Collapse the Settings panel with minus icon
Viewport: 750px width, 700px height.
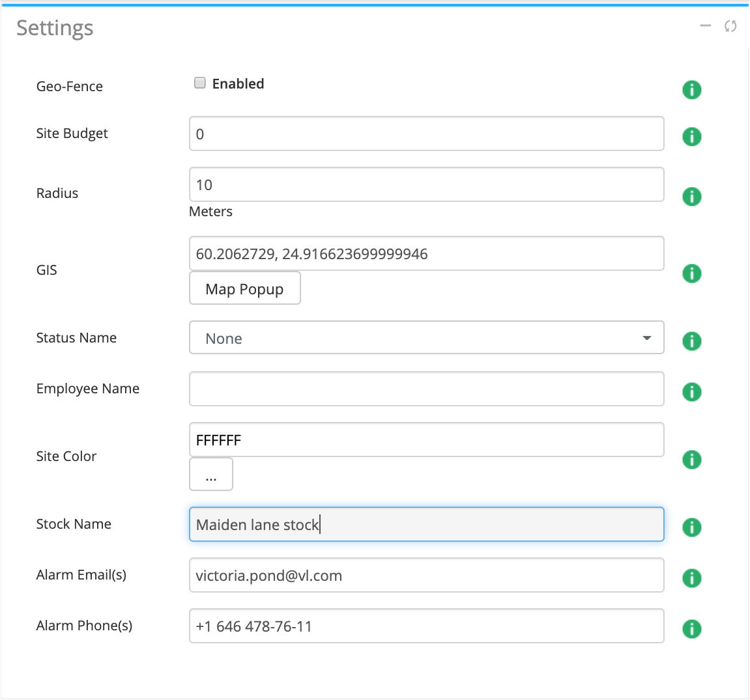point(705,26)
